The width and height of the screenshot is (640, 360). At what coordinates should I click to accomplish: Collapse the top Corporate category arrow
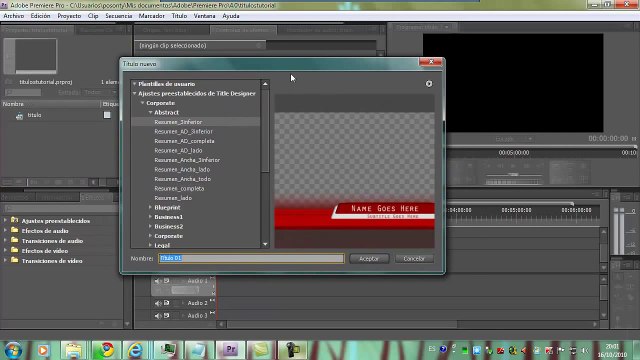[x=142, y=103]
